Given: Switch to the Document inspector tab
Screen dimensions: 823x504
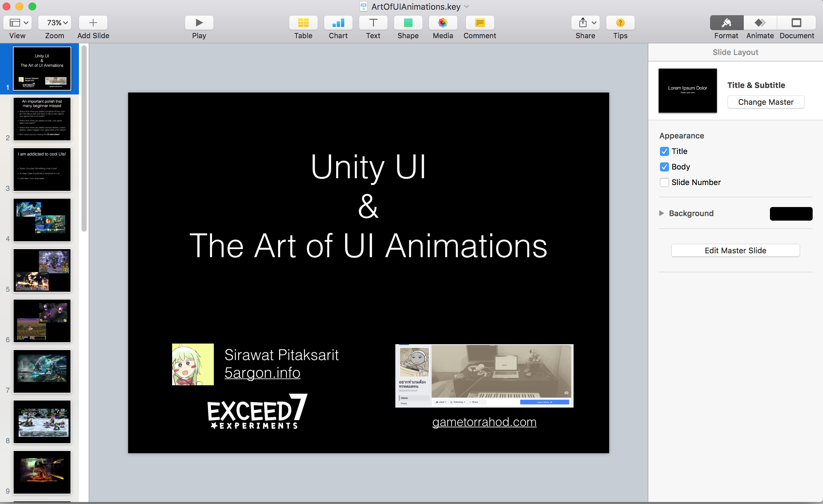Looking at the screenshot, I should 796,23.
